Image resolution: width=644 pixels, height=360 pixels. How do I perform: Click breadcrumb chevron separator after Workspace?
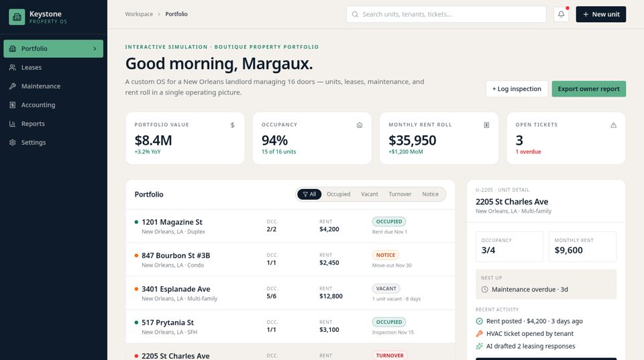[x=159, y=14]
